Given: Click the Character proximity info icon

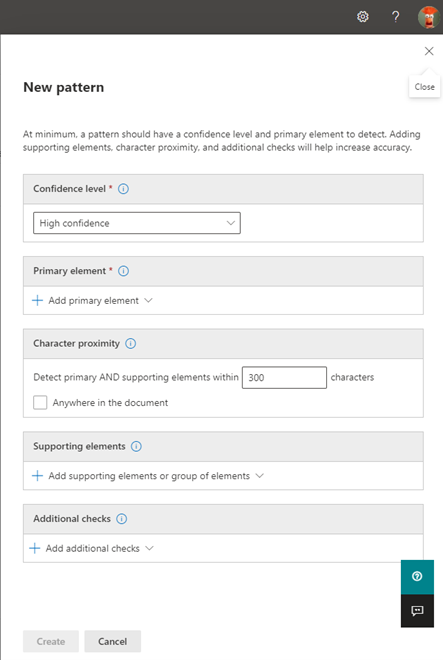Looking at the screenshot, I should [131, 343].
